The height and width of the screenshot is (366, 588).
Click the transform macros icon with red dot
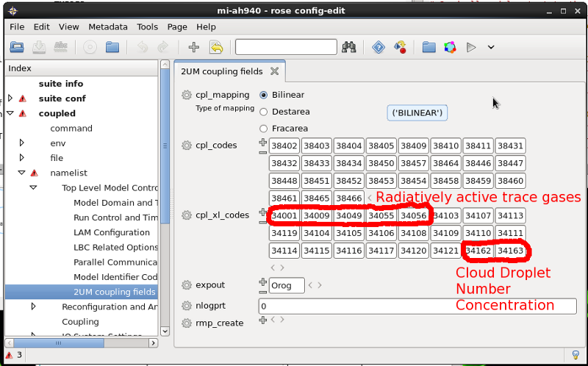point(400,47)
